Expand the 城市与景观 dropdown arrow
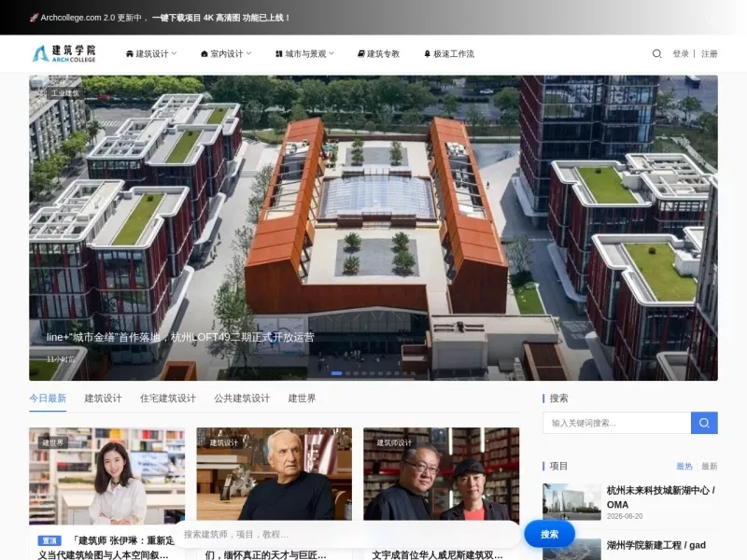747x560 pixels. 331,54
